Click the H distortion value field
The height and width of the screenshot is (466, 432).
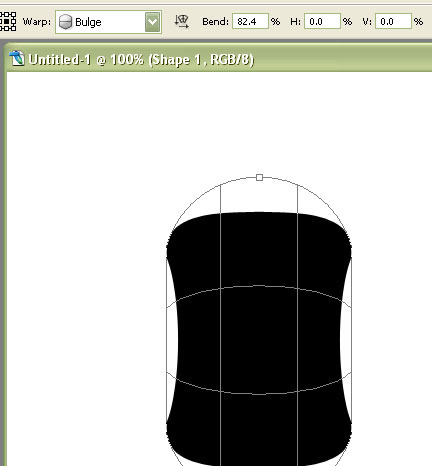tap(322, 22)
